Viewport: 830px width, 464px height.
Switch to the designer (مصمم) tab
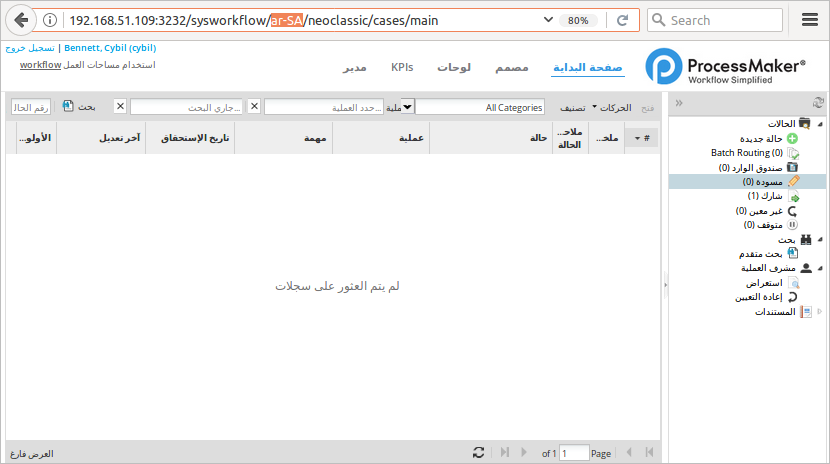511,67
